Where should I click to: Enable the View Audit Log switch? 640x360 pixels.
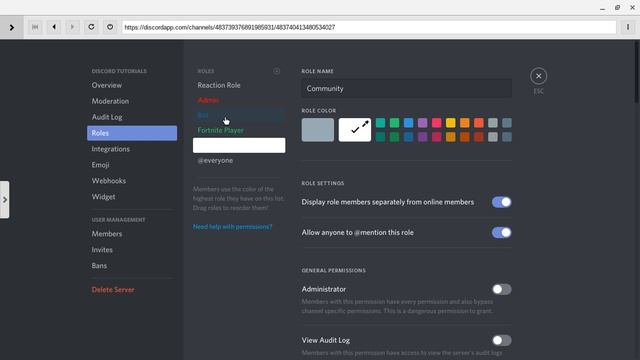[501, 340]
